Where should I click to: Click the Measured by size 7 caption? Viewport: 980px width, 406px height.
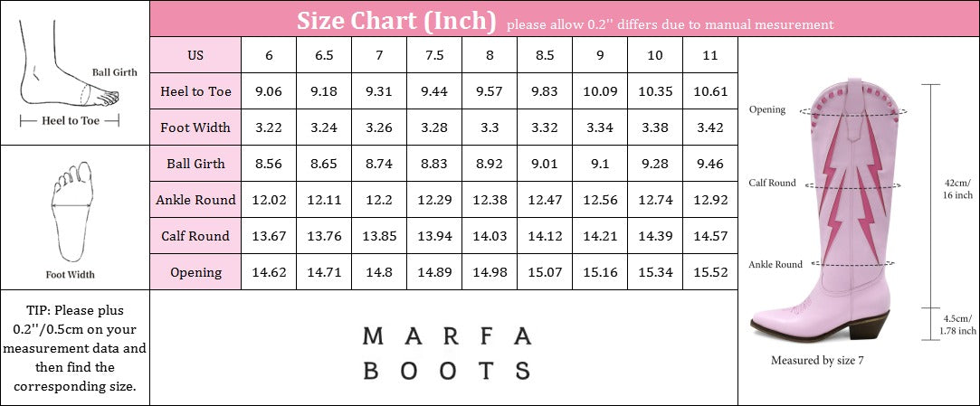pyautogui.click(x=816, y=360)
